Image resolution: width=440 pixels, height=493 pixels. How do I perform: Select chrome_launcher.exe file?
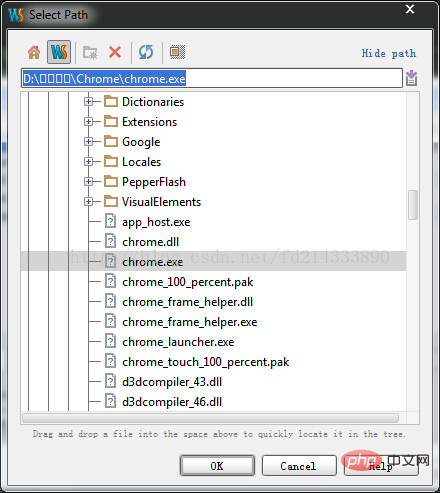pos(178,342)
